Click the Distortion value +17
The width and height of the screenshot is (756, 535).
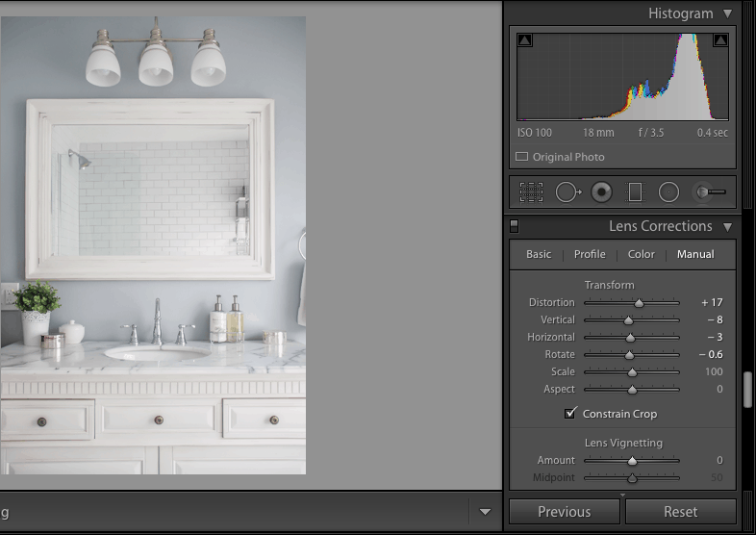coord(712,302)
